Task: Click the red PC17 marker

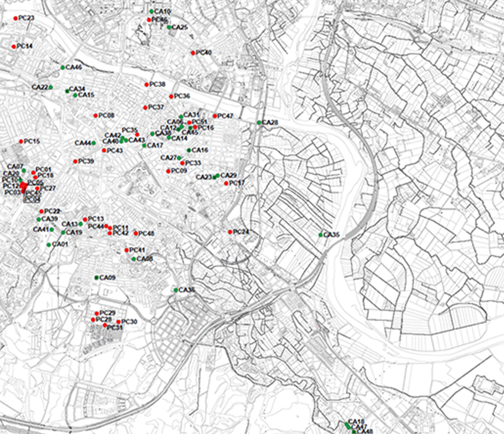Action: pos(226,183)
